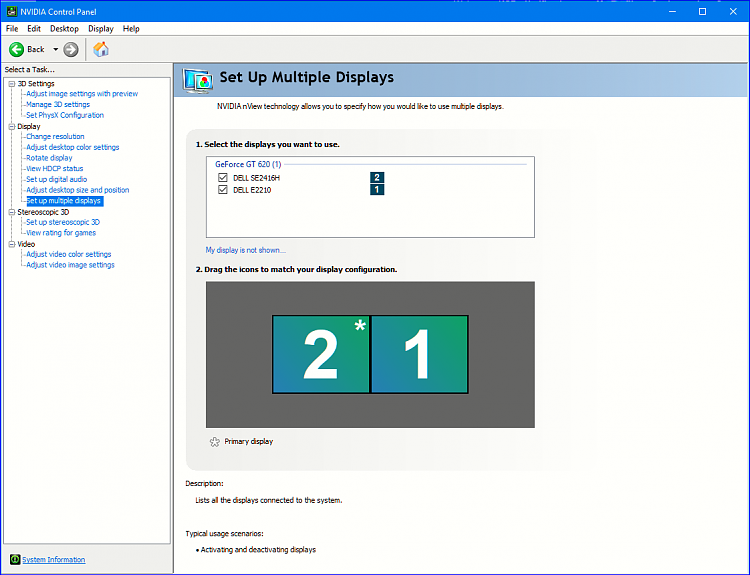Open the Home page icon

tap(101, 49)
